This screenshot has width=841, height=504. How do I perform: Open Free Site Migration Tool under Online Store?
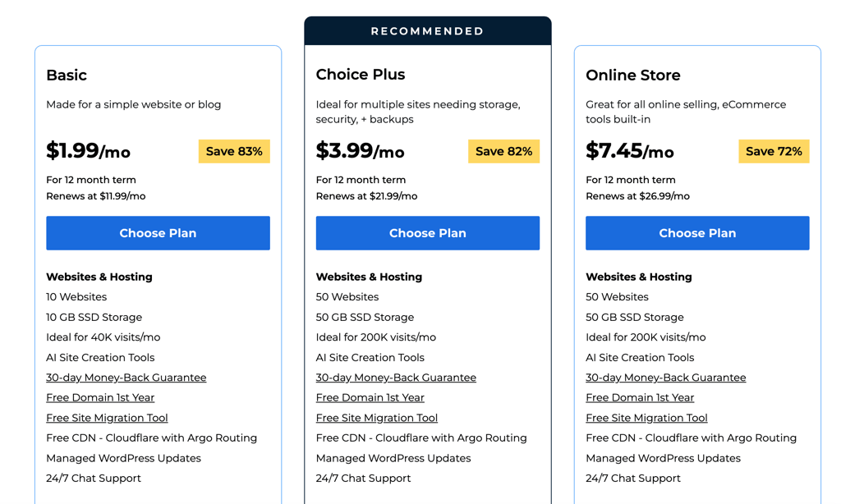[646, 418]
